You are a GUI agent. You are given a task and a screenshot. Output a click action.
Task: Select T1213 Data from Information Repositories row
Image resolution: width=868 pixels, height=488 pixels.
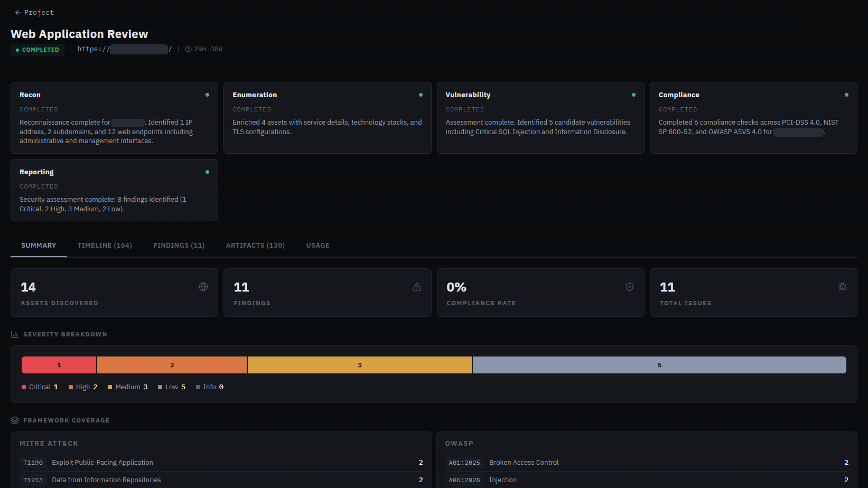pyautogui.click(x=221, y=480)
